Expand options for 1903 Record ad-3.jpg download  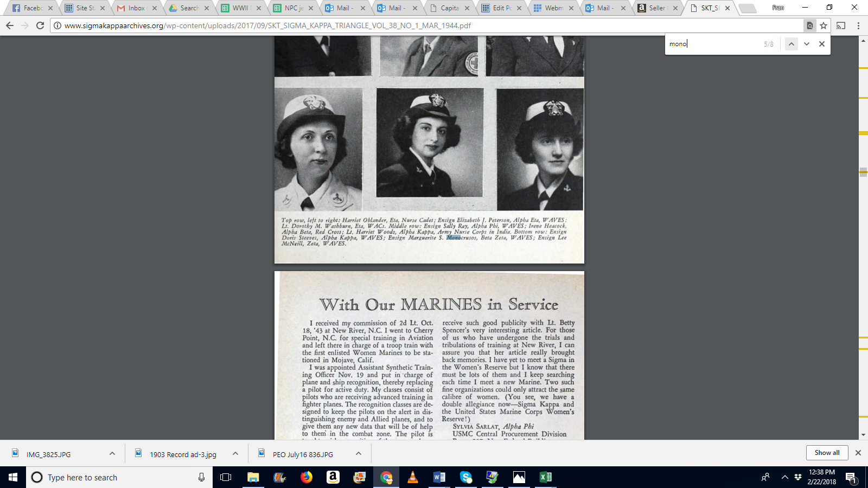pos(235,454)
